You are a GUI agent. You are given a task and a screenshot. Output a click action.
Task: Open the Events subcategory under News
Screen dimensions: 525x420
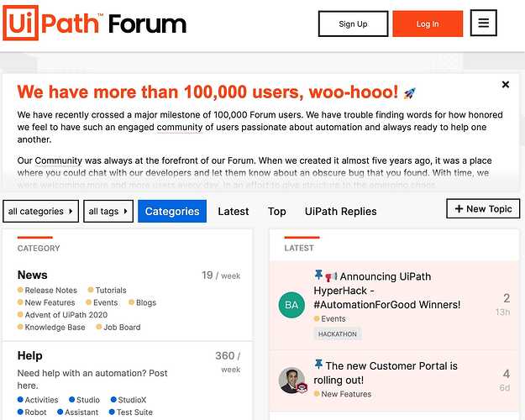coord(102,302)
